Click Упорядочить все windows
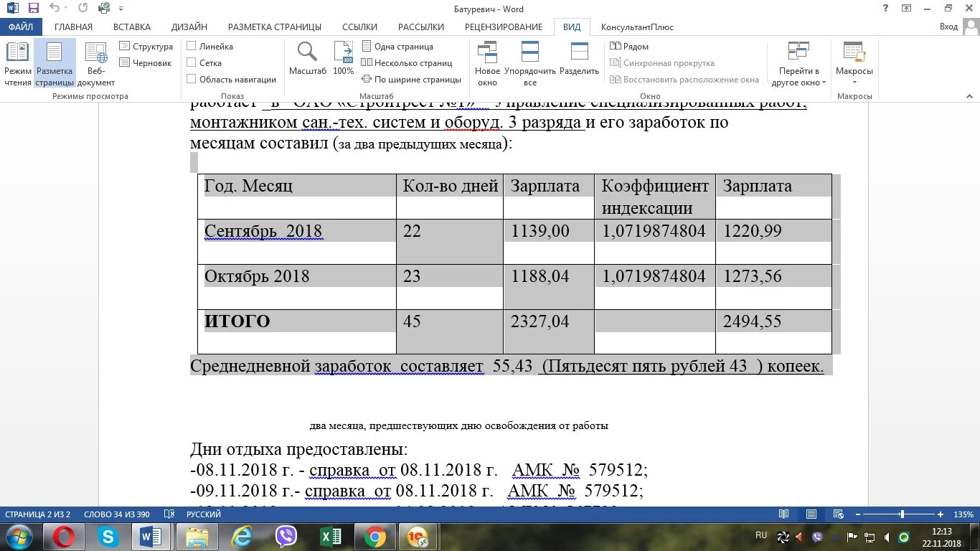This screenshot has height=551, width=980. 530,64
